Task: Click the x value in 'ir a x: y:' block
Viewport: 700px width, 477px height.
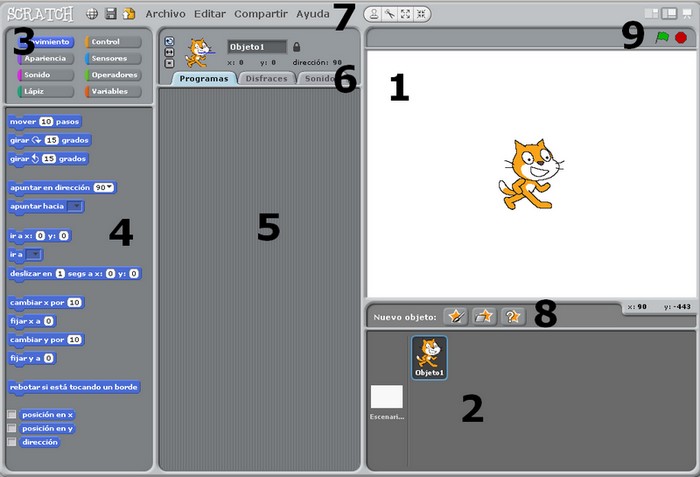Action: (40, 235)
